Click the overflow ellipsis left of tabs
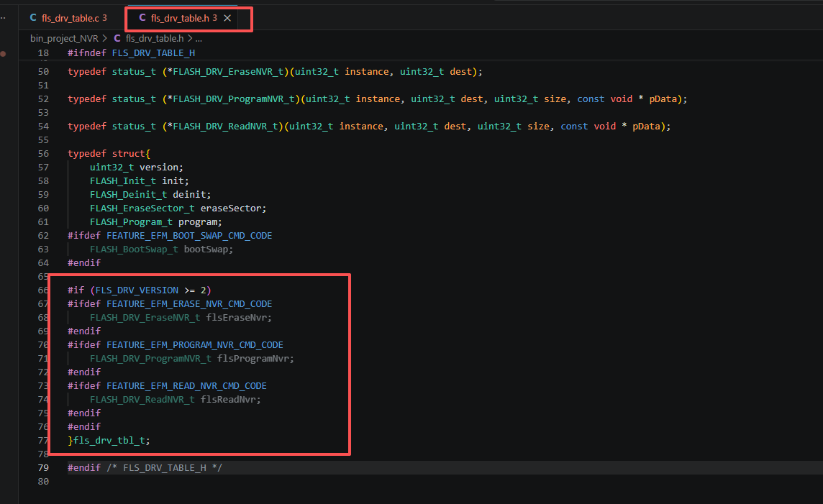The width and height of the screenshot is (823, 504). point(3,19)
